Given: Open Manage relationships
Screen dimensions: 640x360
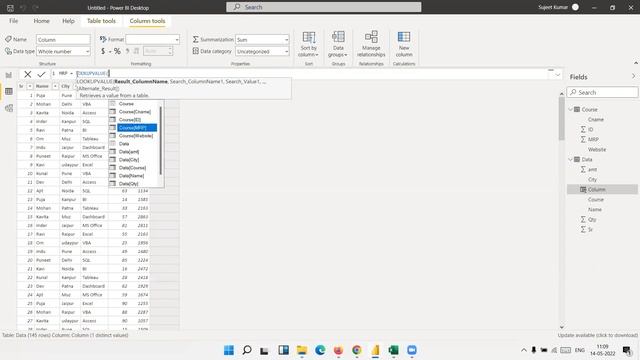Looking at the screenshot, I should [x=371, y=44].
